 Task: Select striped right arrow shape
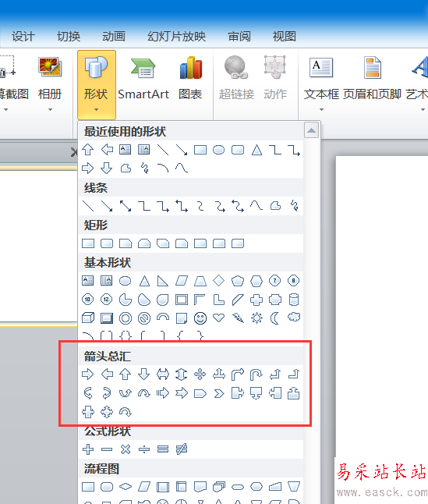pyautogui.click(x=163, y=392)
